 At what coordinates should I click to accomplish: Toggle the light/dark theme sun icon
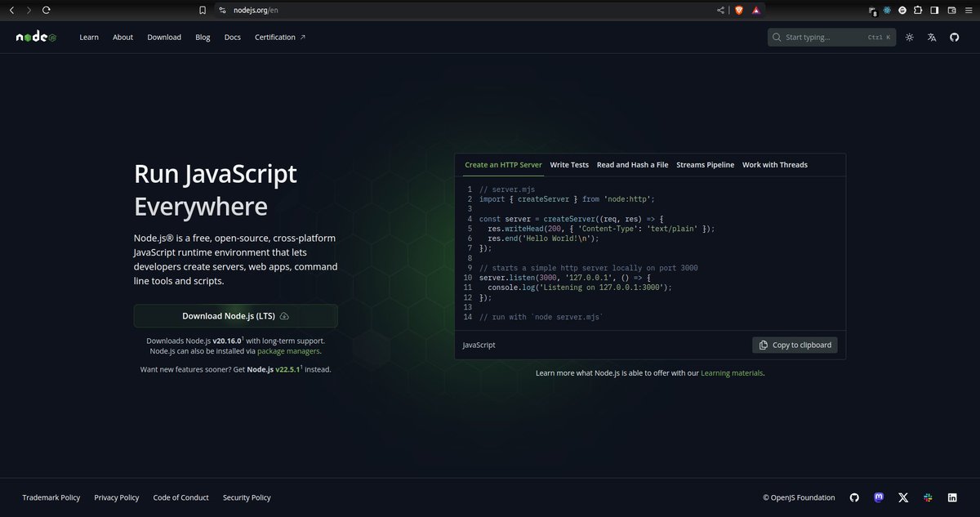pos(909,38)
